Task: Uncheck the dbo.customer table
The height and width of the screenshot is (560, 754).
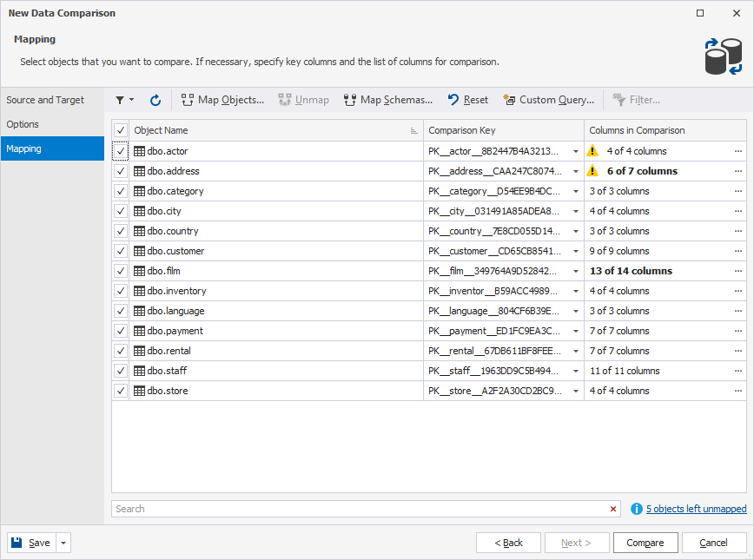Action: (121, 251)
